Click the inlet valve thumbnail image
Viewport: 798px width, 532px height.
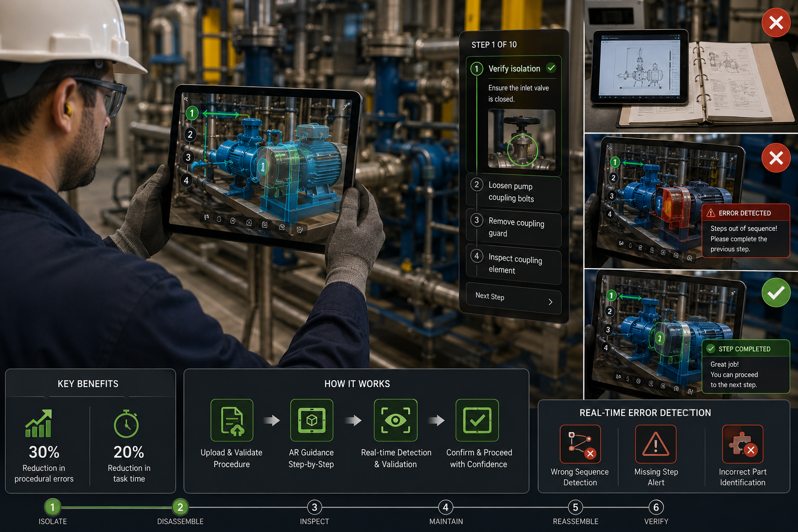[522, 140]
